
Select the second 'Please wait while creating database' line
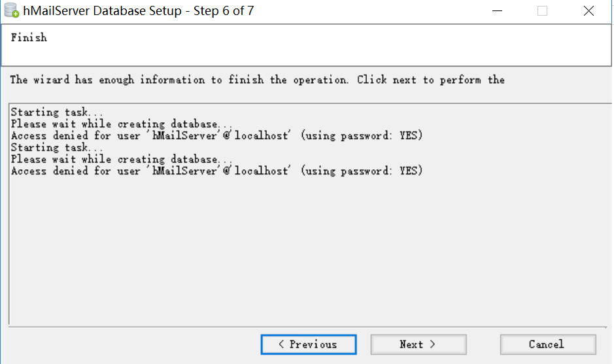tap(122, 159)
